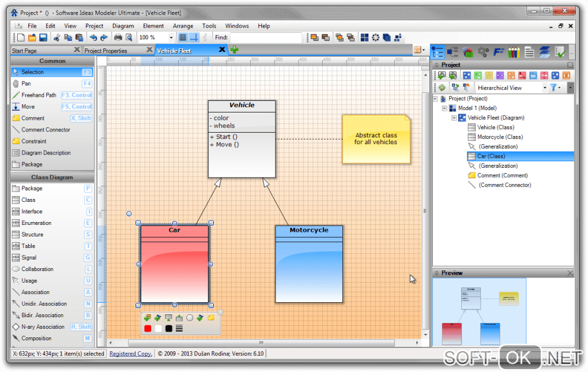Toggle the grid display button
The width and height of the screenshot is (588, 372).
click(183, 37)
